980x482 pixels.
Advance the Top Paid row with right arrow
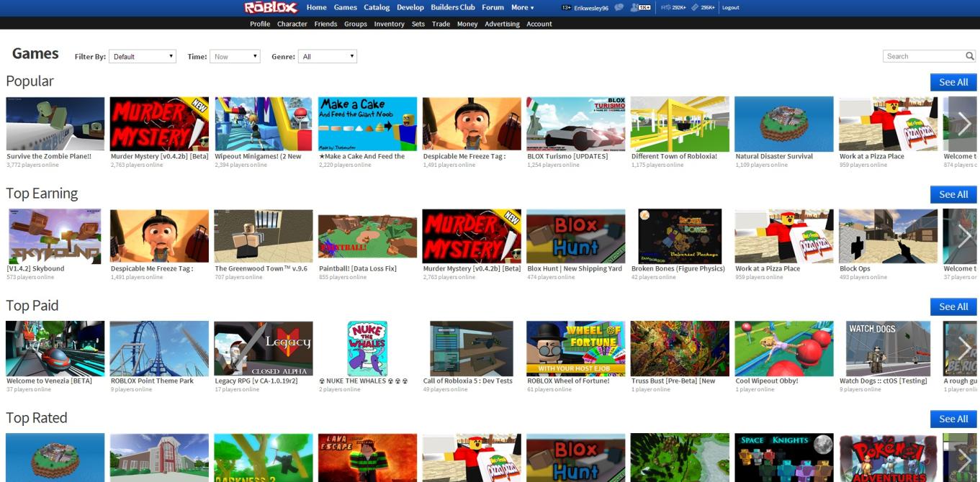click(964, 348)
